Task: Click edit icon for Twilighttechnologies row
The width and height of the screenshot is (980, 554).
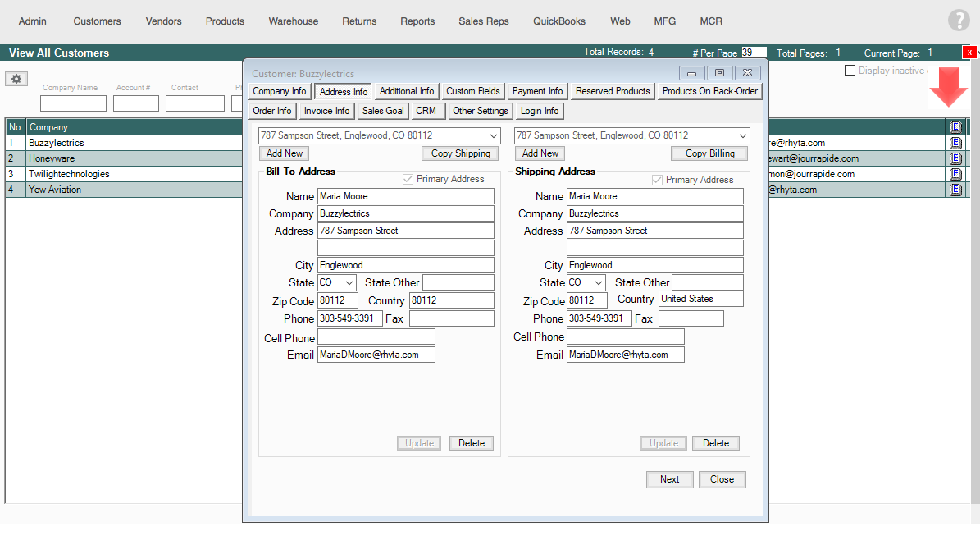Action: 955,174
